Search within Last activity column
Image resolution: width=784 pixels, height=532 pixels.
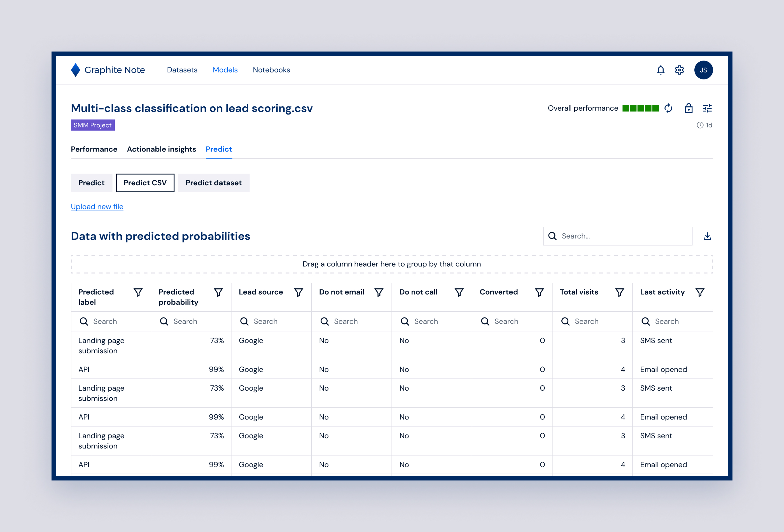pos(673,321)
